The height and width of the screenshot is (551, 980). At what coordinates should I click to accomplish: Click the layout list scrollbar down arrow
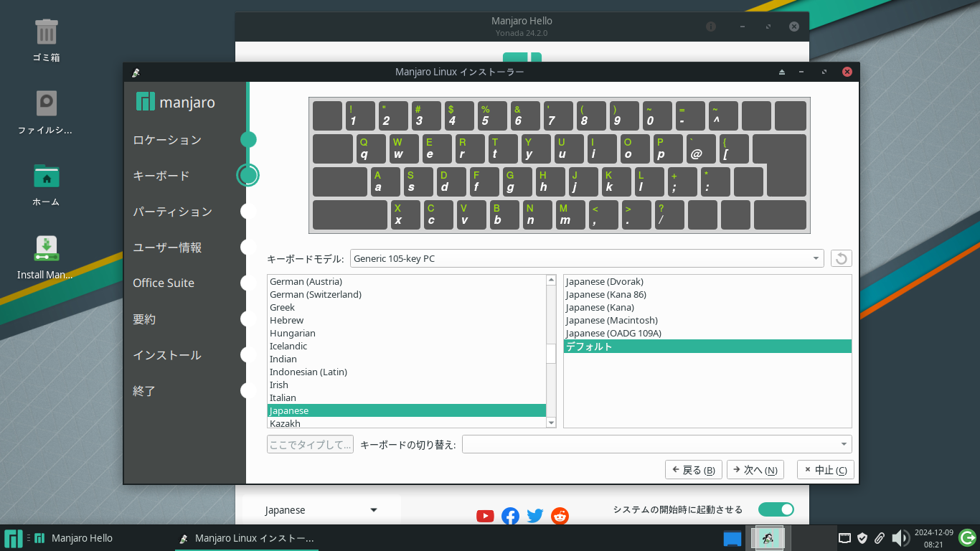(551, 423)
